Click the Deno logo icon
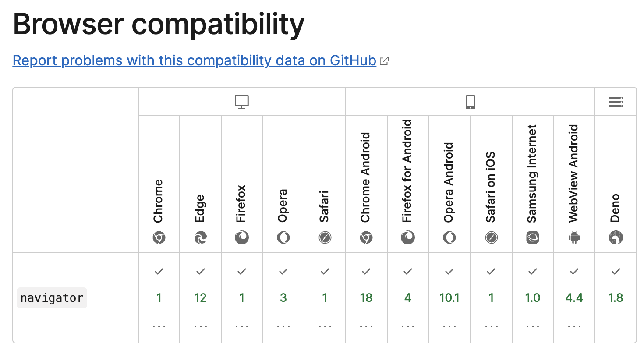This screenshot has width=644, height=354. (x=616, y=238)
